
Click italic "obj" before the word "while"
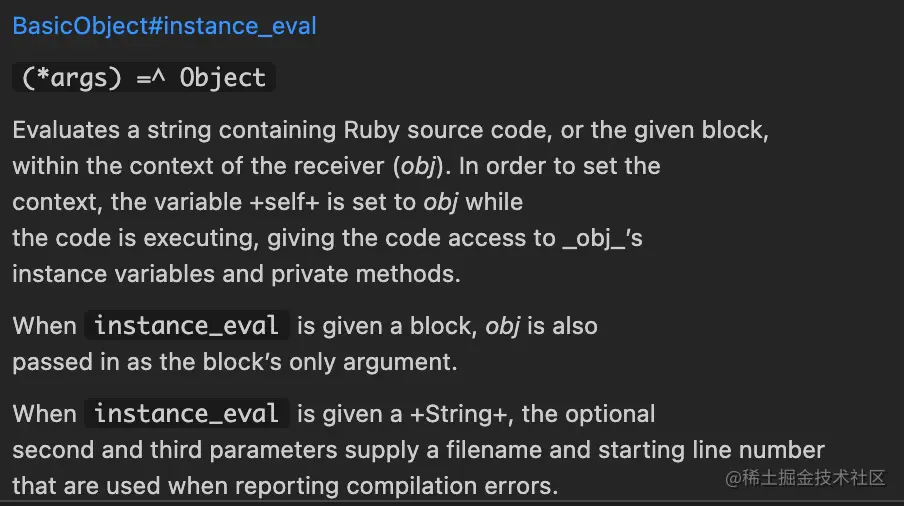(441, 201)
